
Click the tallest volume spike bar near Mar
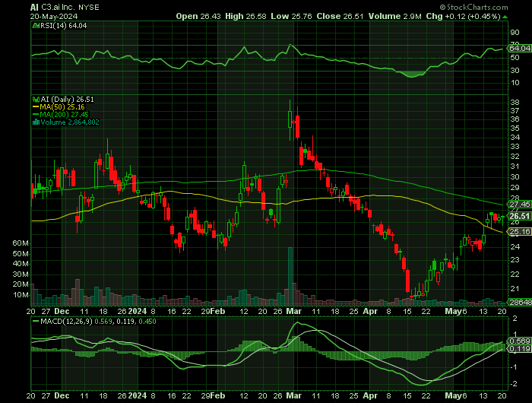click(290, 276)
